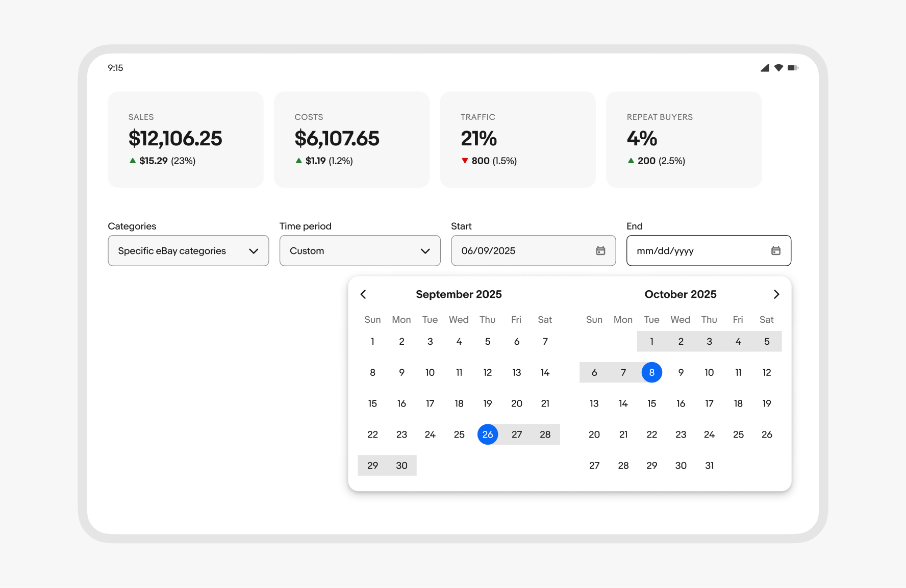This screenshot has height=588, width=906.
Task: Choose September 22 in the calendar
Action: click(x=373, y=434)
